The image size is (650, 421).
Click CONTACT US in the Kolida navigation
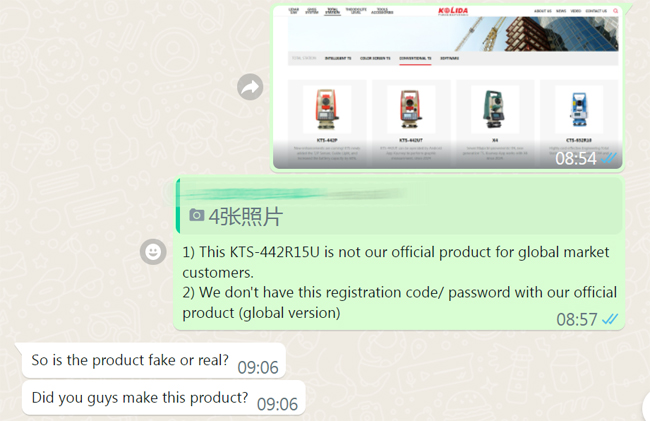coord(596,11)
